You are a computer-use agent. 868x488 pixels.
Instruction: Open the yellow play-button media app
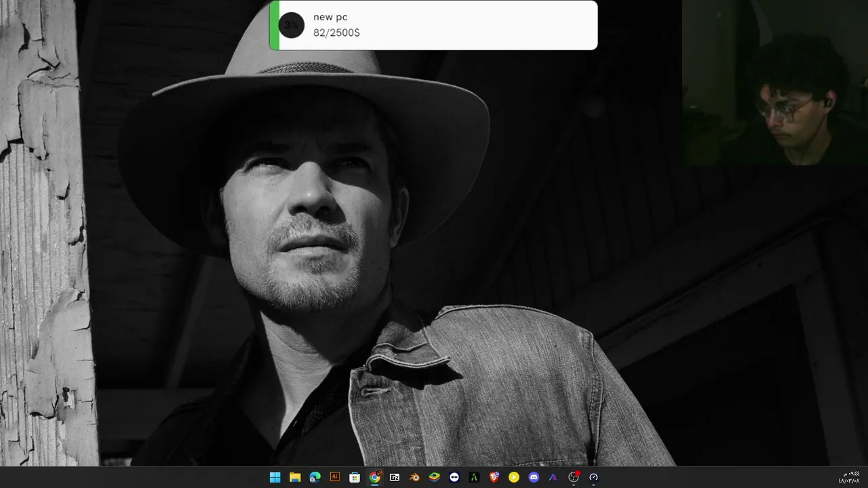click(x=514, y=477)
